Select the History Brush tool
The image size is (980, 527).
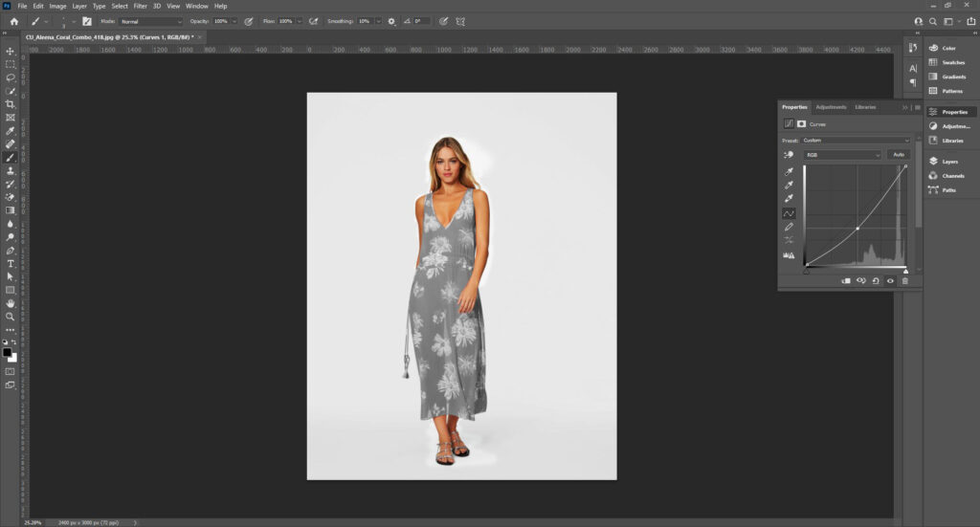pos(10,185)
